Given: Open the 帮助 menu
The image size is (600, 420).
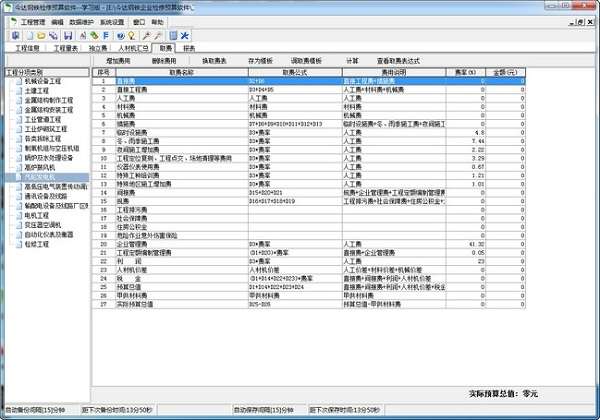Looking at the screenshot, I should click(x=157, y=22).
